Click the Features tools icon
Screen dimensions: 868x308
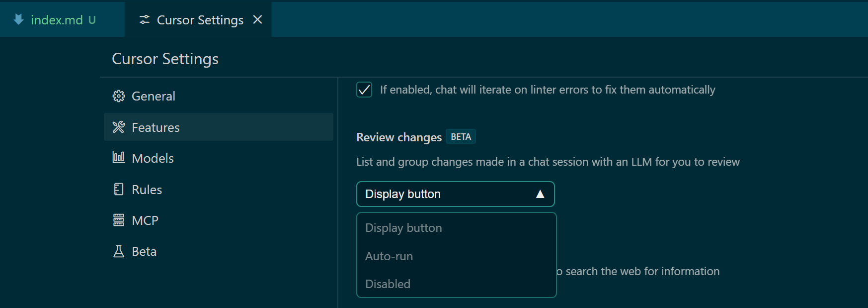point(119,127)
